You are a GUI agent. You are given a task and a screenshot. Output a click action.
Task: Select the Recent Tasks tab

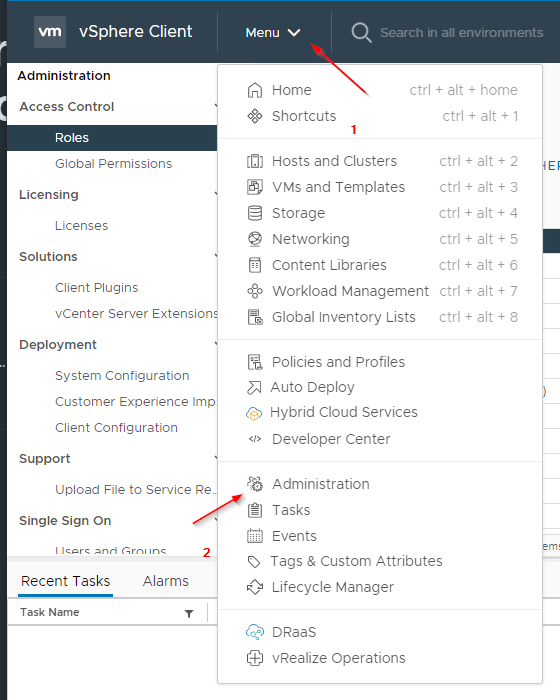pos(66,581)
